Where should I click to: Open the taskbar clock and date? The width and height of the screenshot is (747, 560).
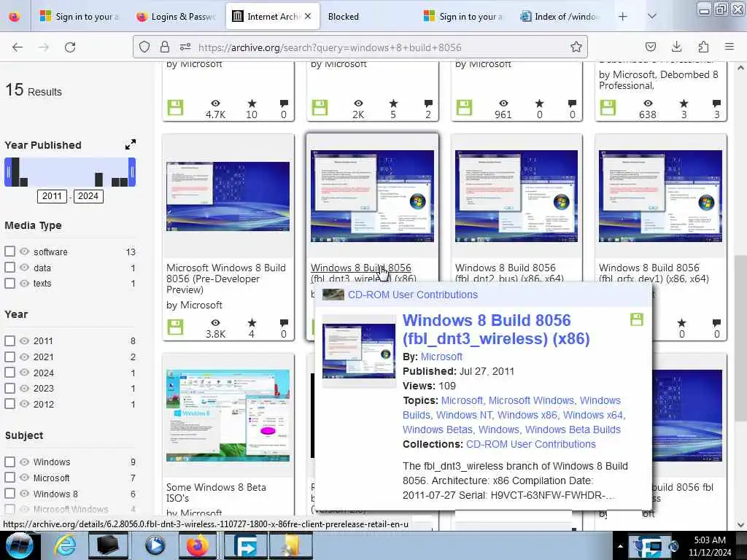click(710, 545)
